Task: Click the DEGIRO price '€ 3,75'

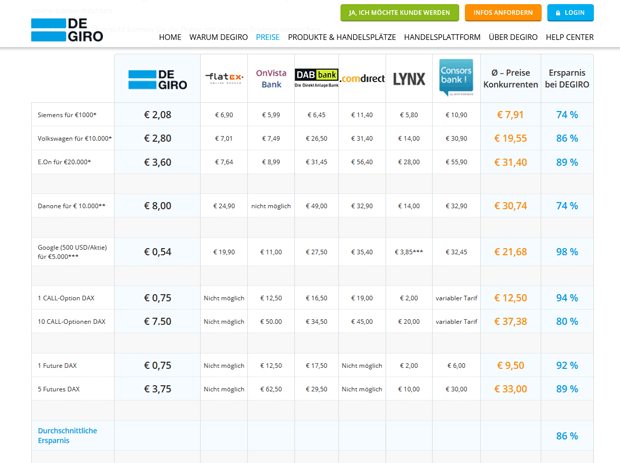Action: pyautogui.click(x=157, y=389)
